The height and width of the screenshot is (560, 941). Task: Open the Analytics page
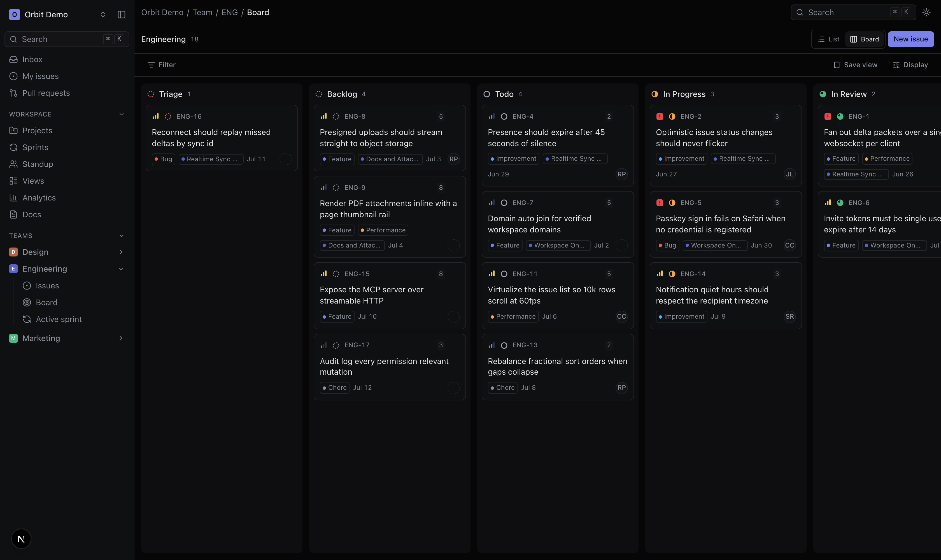(x=67, y=197)
